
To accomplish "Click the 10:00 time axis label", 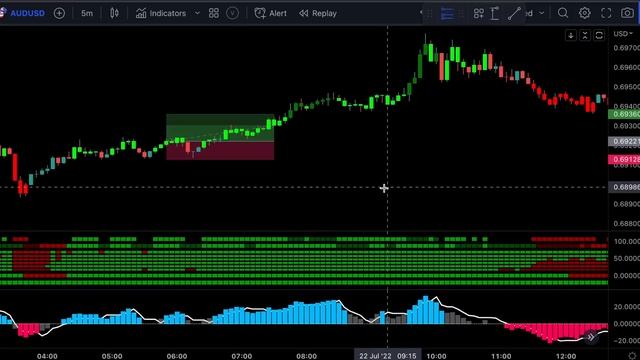I will (436, 356).
